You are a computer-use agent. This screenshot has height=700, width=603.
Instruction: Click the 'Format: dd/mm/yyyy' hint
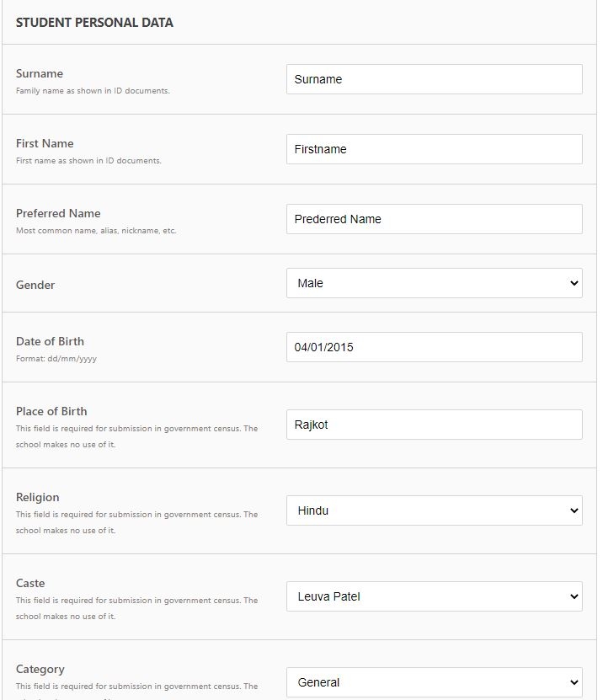pos(56,359)
